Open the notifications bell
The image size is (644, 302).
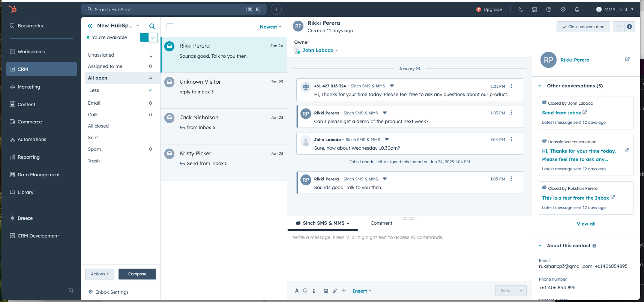pos(577,10)
